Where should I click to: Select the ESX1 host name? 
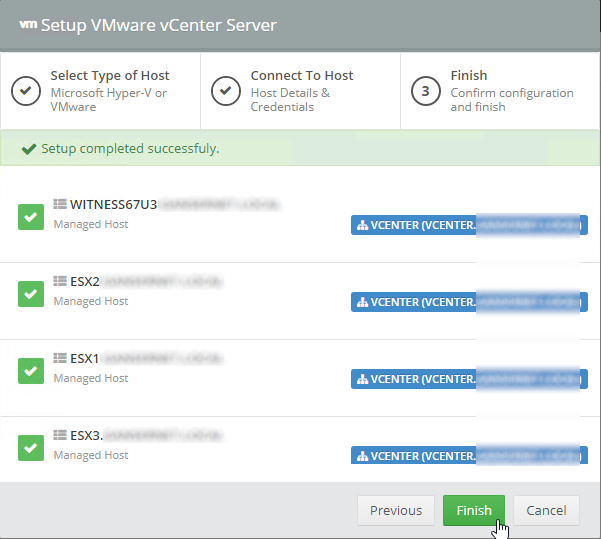85,358
